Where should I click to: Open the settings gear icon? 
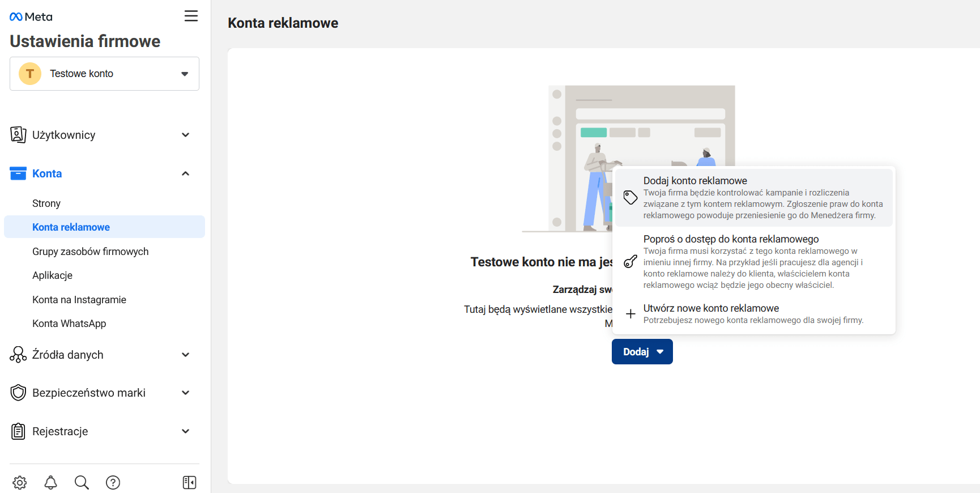[20, 482]
